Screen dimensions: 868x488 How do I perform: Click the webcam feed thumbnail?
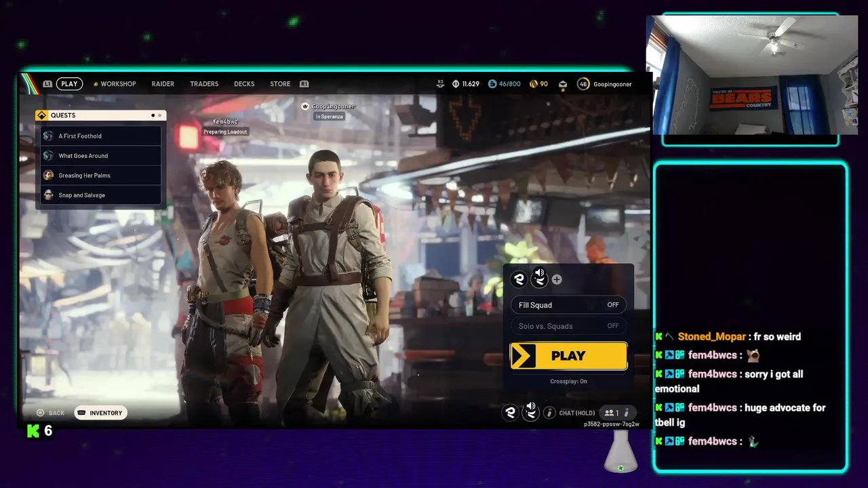point(752,76)
